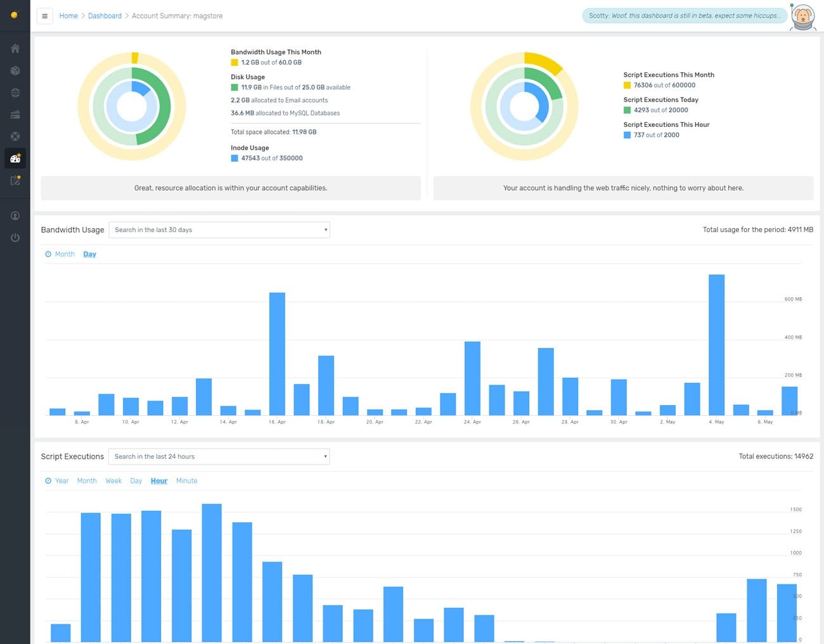Click the credit card billing sidebar icon
The width and height of the screenshot is (824, 644).
15,115
